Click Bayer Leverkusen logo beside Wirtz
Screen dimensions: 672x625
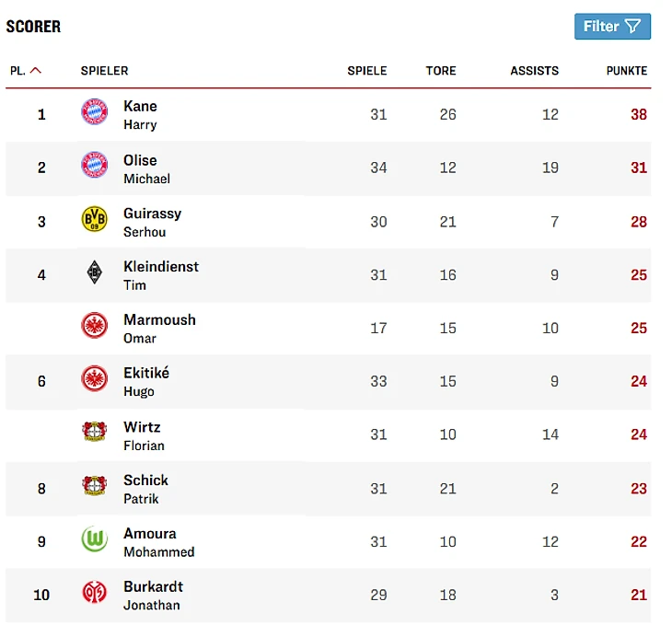point(94,432)
